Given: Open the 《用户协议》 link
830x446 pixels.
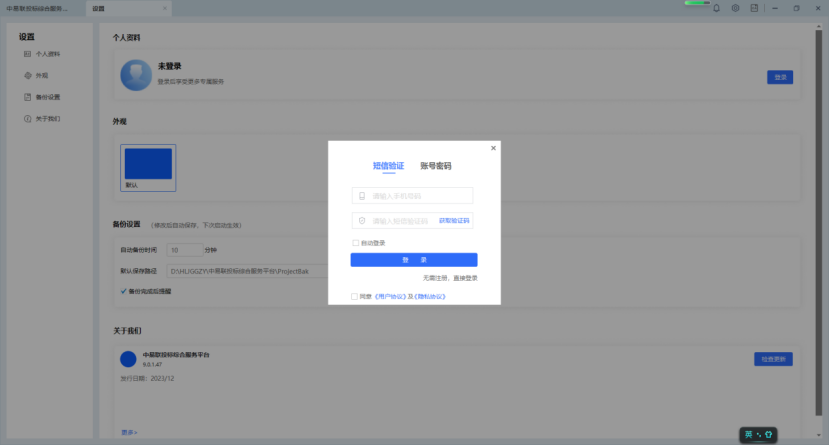Looking at the screenshot, I should point(388,296).
